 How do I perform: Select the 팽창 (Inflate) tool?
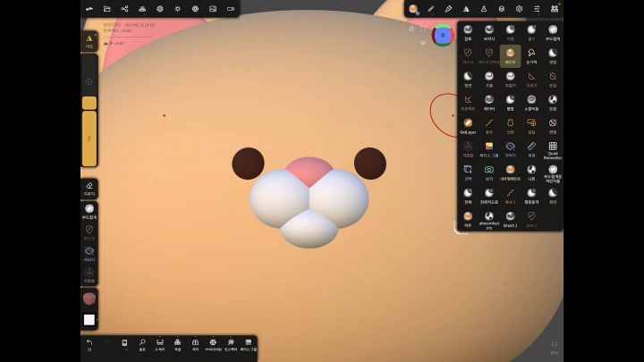[x=510, y=103]
